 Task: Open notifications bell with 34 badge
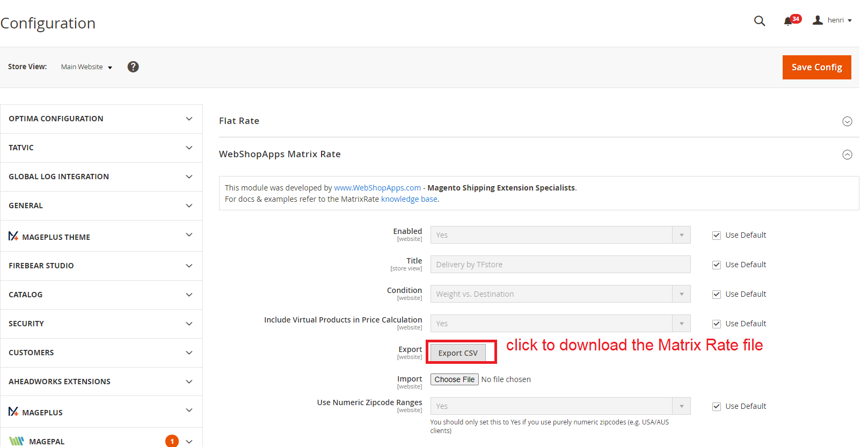(x=791, y=20)
